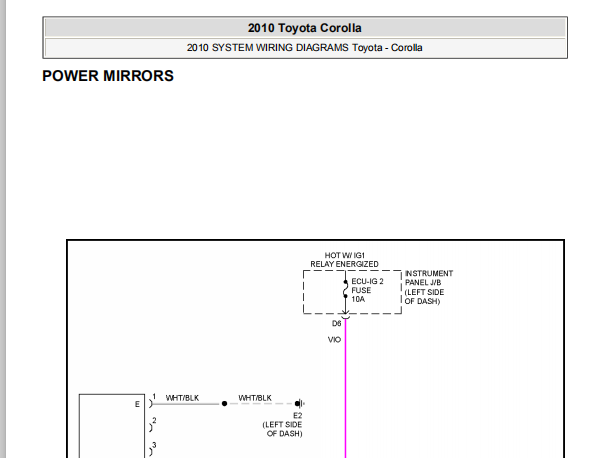The image size is (600, 458).
Task: Click '2010 SYSTEM WIRING DIAGRAMS Toyota - Corolla' subtitle
Action: [x=305, y=48]
